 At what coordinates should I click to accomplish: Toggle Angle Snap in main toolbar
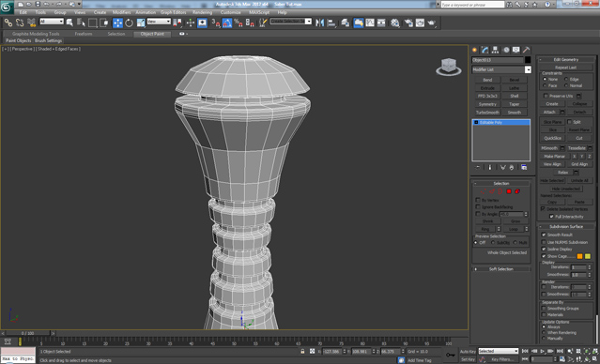point(227,23)
